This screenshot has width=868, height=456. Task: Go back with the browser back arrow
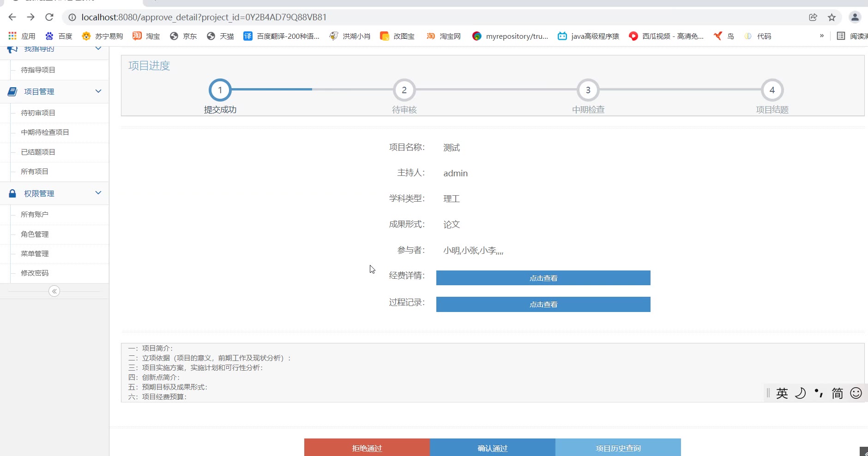point(12,17)
